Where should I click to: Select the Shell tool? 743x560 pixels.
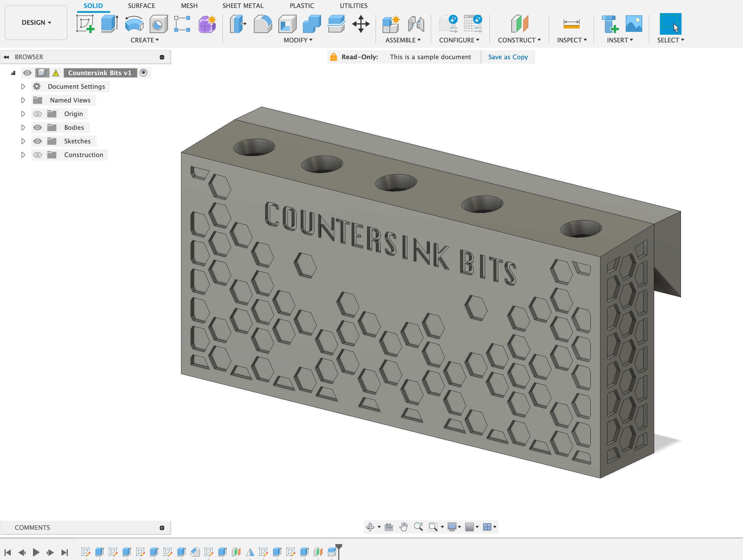coord(287,24)
